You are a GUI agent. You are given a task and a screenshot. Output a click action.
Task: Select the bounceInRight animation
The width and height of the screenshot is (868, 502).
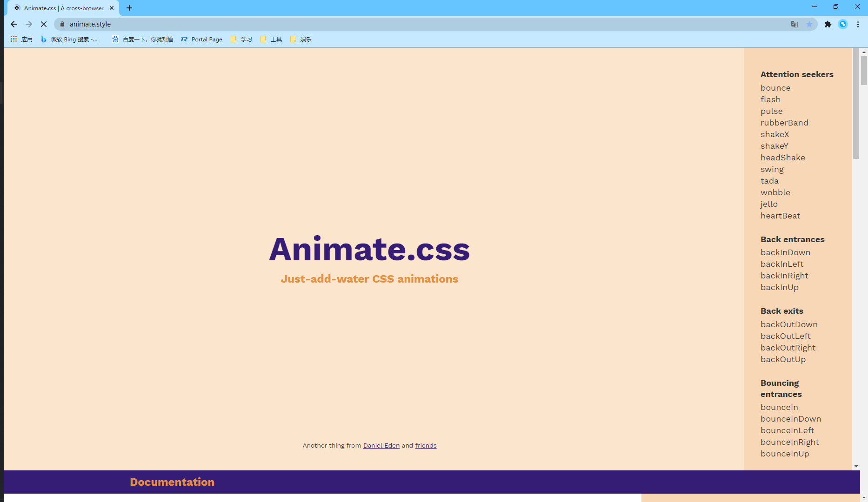click(790, 442)
